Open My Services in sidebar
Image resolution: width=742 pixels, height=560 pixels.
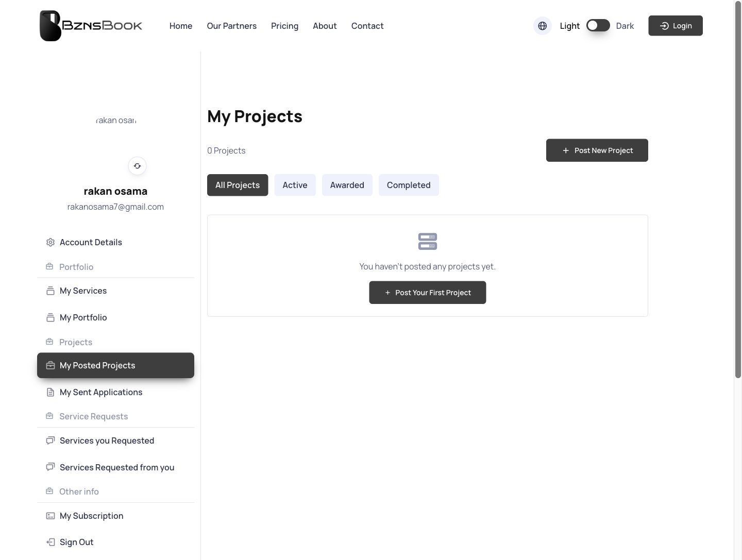pos(115,291)
